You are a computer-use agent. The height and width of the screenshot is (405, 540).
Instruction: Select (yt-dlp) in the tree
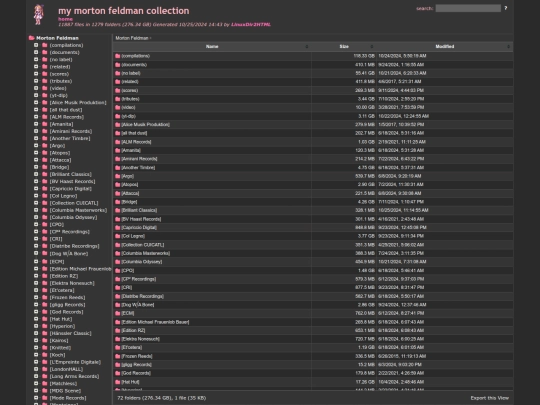coord(59,95)
